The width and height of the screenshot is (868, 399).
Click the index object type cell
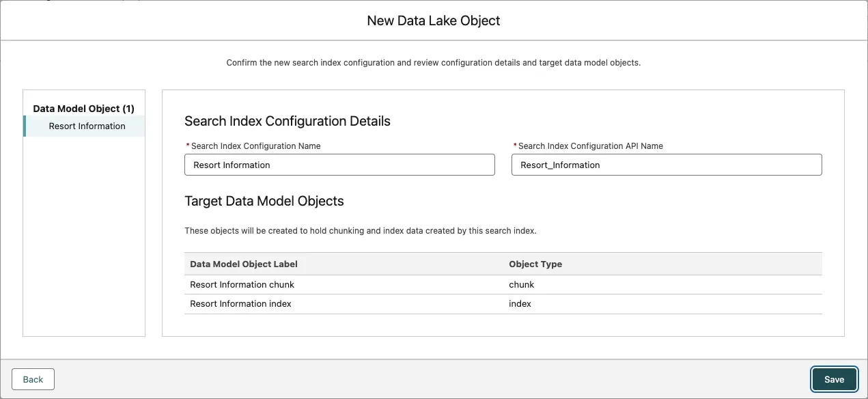pyautogui.click(x=520, y=303)
